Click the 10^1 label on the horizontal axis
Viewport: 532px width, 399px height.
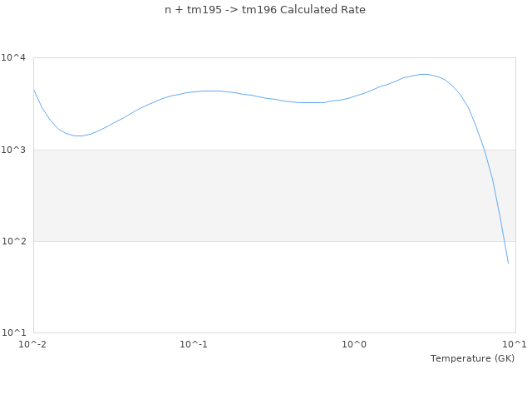tap(515, 344)
